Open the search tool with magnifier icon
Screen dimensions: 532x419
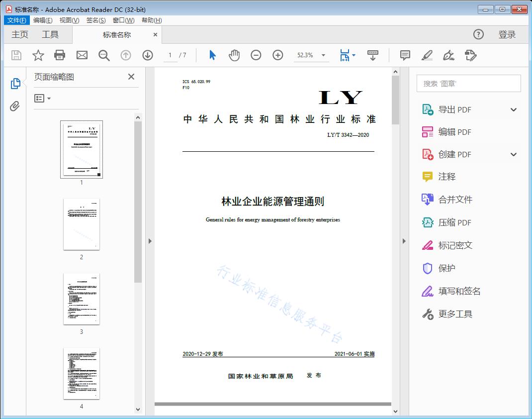coord(104,55)
